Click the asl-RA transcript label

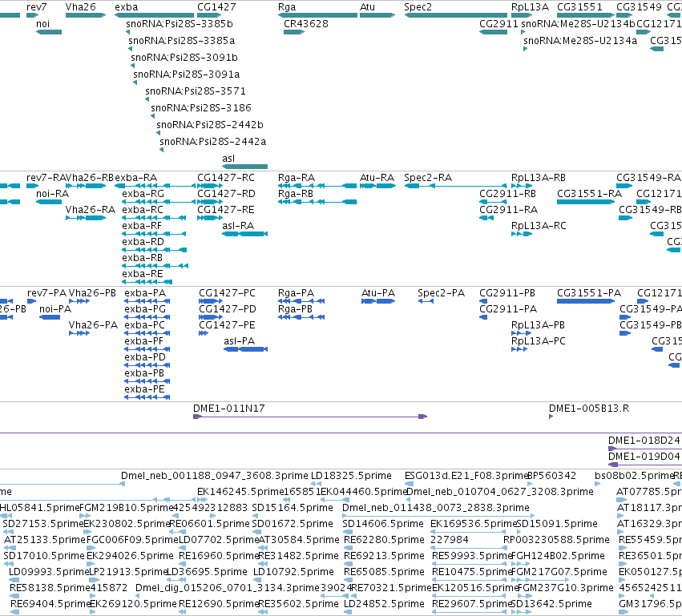(x=238, y=226)
